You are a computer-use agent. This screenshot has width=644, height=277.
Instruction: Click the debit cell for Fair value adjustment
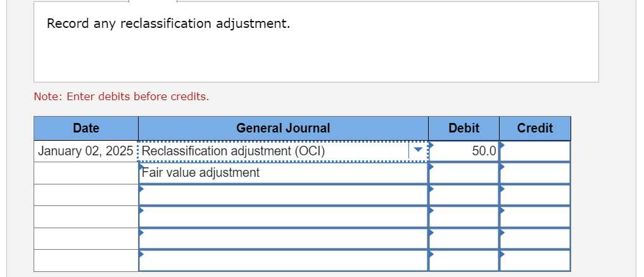coord(464,172)
